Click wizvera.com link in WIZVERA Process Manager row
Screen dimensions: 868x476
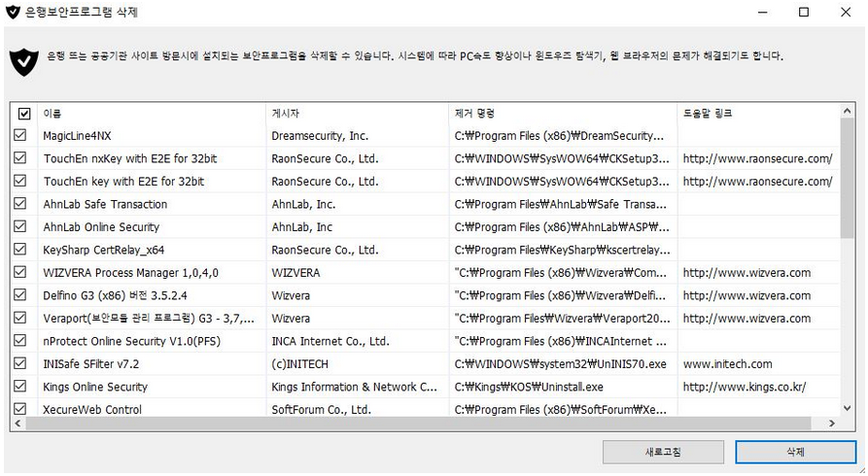point(746,273)
